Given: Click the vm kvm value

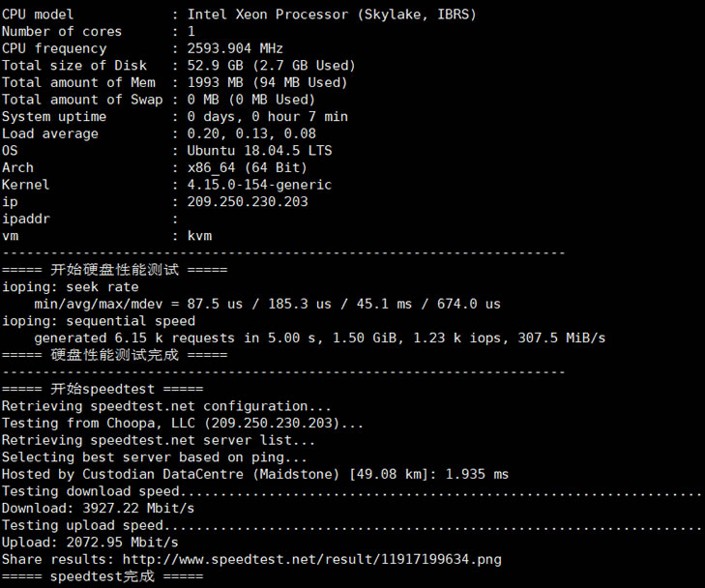Looking at the screenshot, I should tap(199, 236).
